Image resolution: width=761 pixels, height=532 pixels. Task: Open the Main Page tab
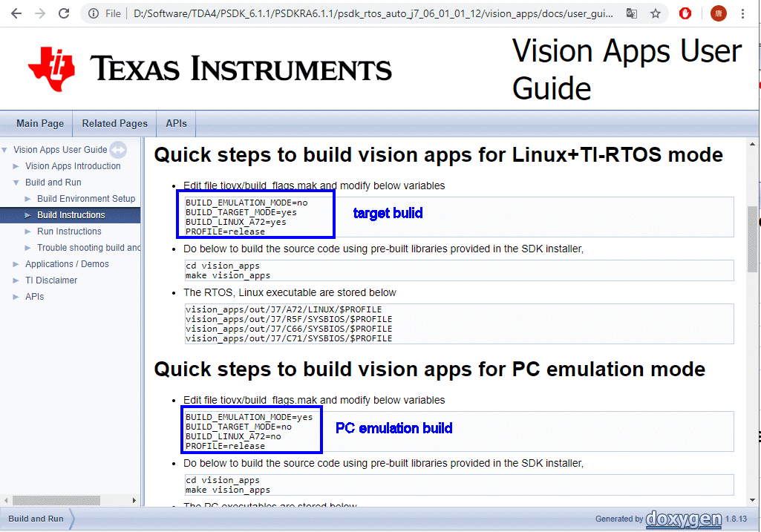click(40, 124)
